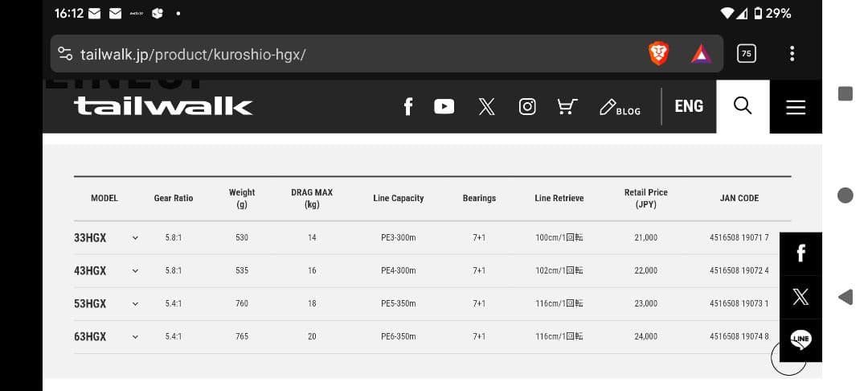Tap the first mail notification icon in status bar
Screen dimensions: 868x391
point(95,14)
